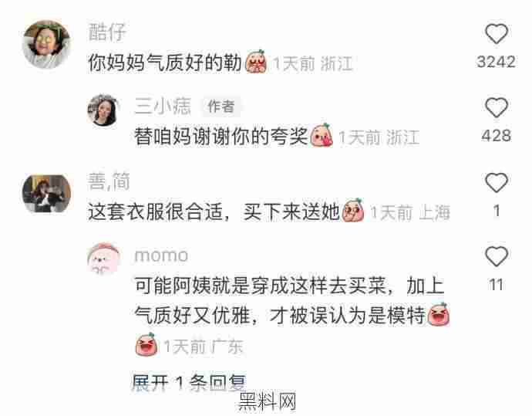
Task: Like momo's reply with 11 likes
Action: 497,256
